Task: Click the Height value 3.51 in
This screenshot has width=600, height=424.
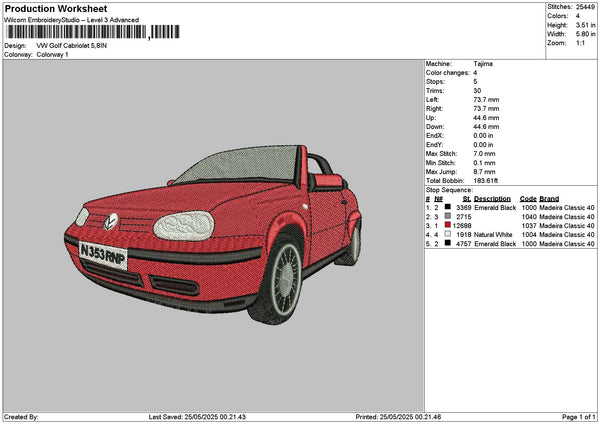Action: point(585,25)
